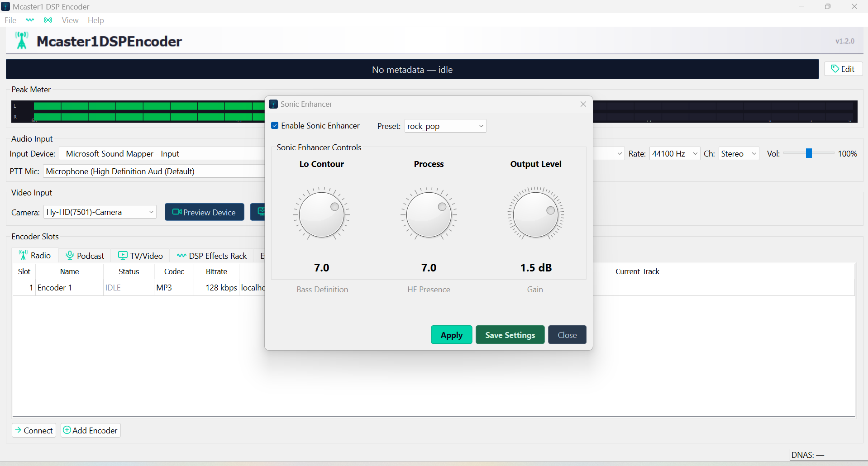Click the Connect arrow button
868x466 pixels.
(x=34, y=430)
